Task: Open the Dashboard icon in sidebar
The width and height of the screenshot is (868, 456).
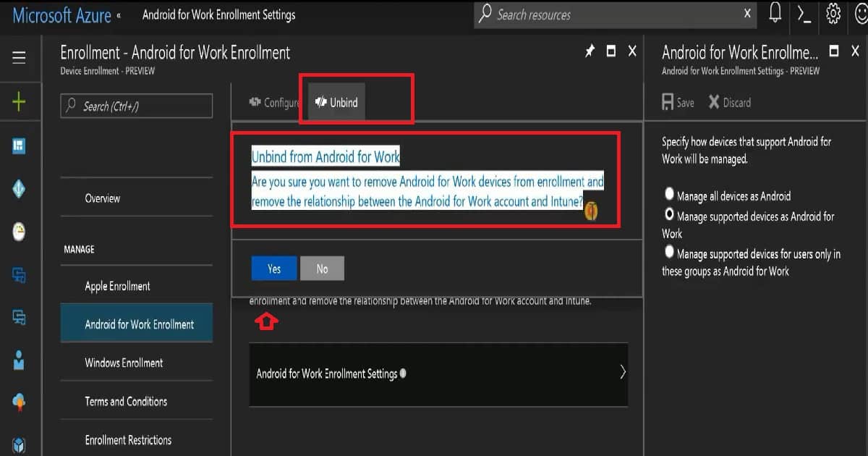Action: (x=19, y=146)
